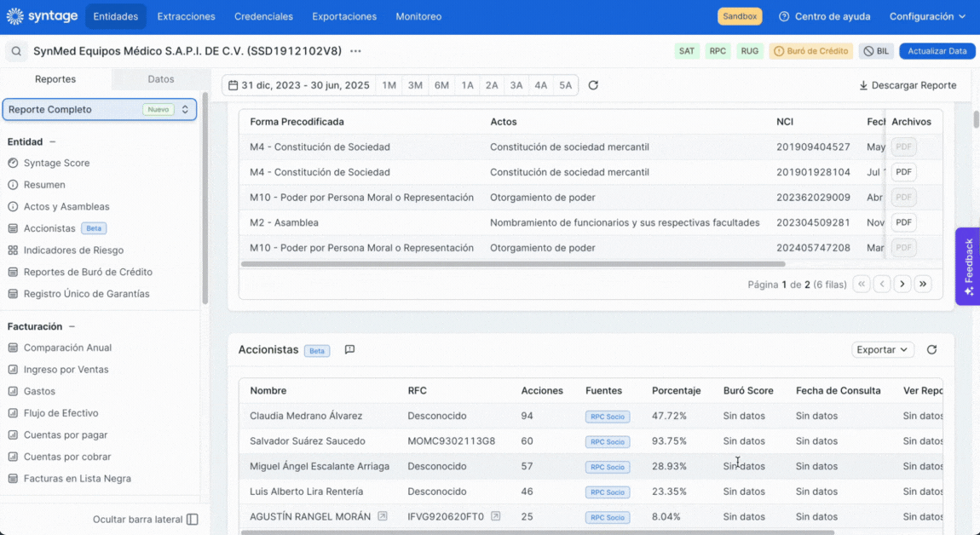Switch to the Datos tab
The image size is (980, 535).
point(160,79)
